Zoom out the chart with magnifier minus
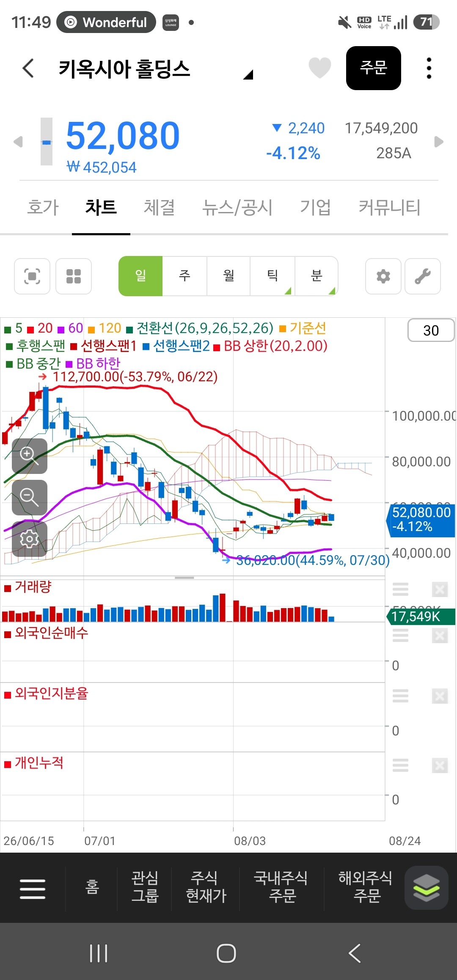Screen dimensions: 457x980 point(30,497)
